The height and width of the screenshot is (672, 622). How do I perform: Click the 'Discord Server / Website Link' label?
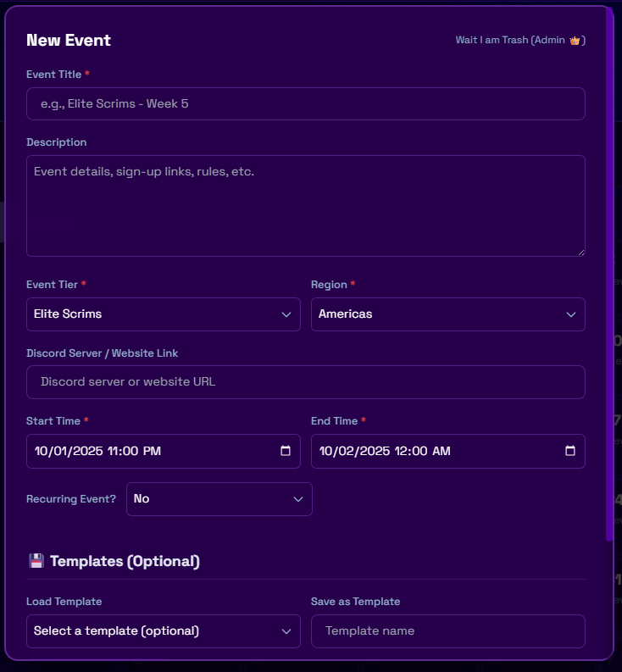[x=102, y=353]
